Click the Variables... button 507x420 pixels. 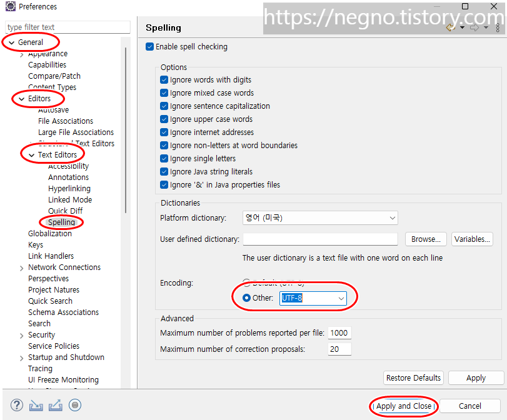pos(472,239)
